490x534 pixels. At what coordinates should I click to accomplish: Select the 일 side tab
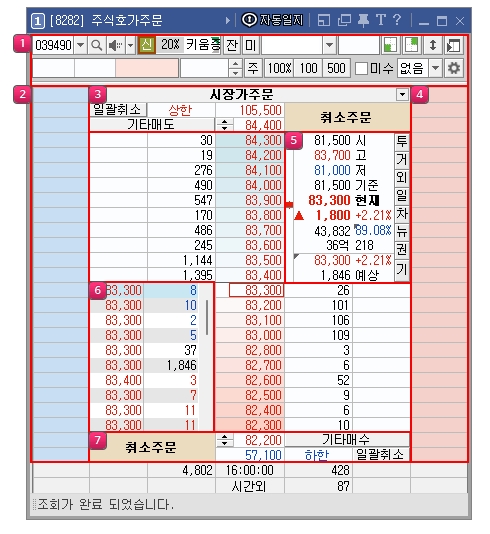tap(402, 196)
